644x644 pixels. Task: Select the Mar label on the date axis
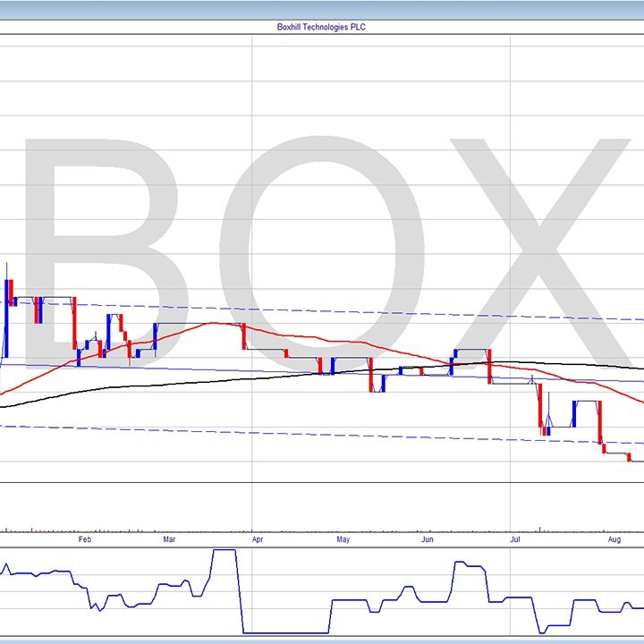click(x=169, y=540)
